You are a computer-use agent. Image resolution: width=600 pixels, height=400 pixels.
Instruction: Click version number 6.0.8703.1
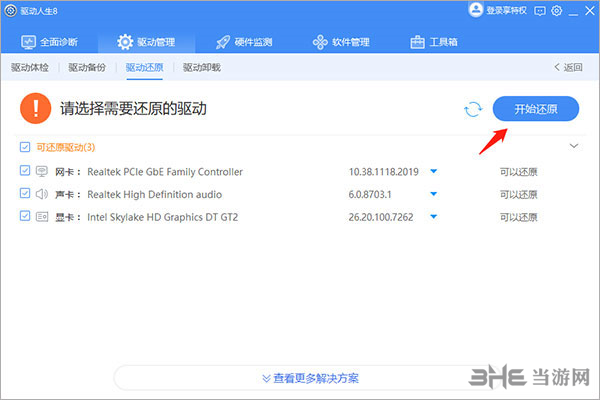click(x=370, y=194)
